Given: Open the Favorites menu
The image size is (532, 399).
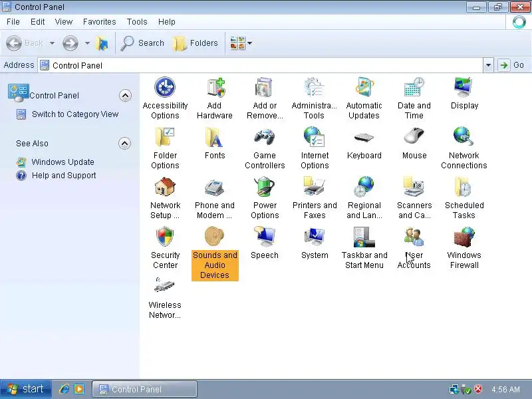Looking at the screenshot, I should (x=99, y=22).
